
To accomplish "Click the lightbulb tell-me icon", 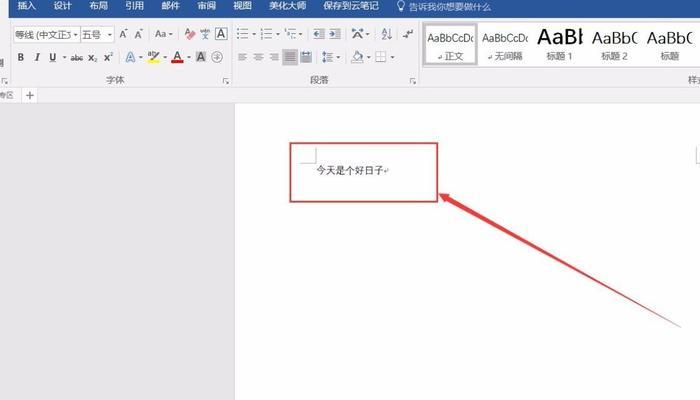I will [400, 6].
